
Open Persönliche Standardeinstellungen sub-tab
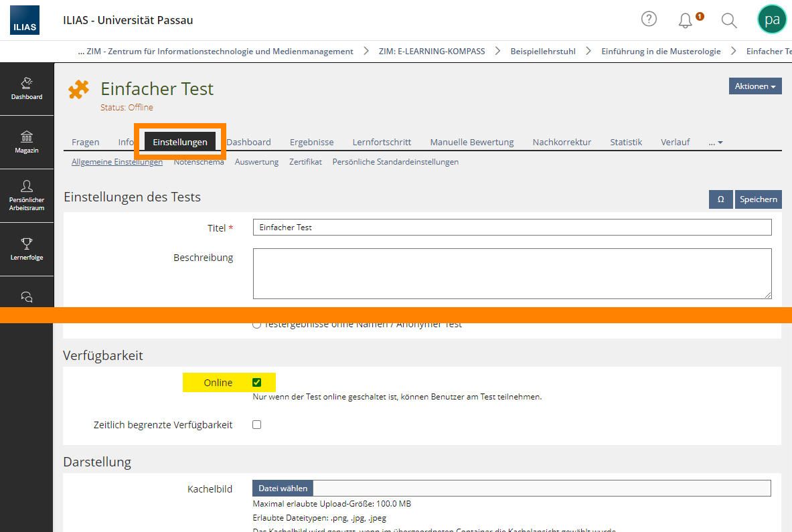[x=396, y=161]
